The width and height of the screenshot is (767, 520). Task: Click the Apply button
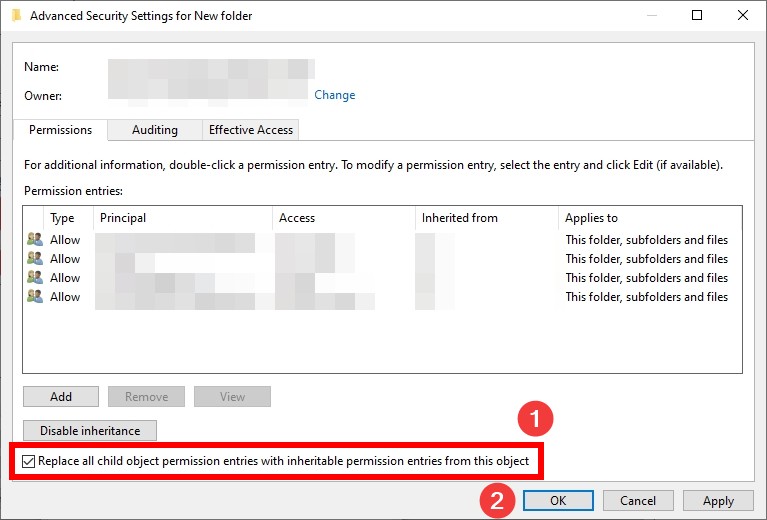(x=718, y=500)
